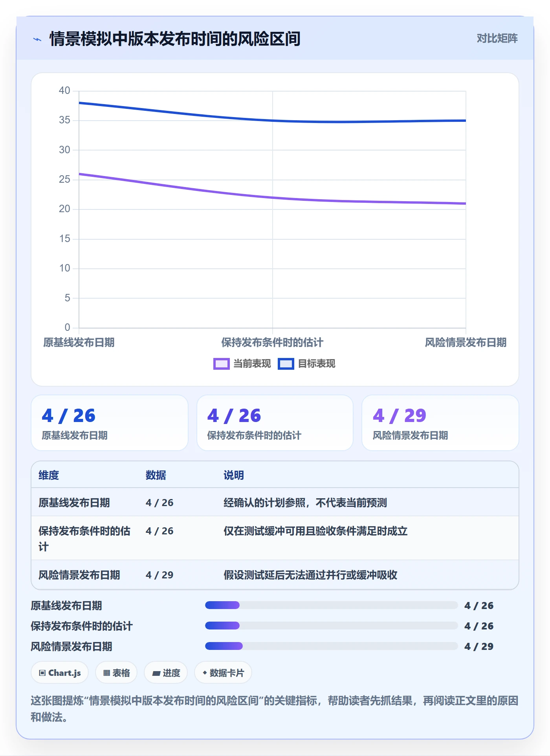Click the 4 / 29 value in the table
This screenshot has width=550, height=756.
point(159,575)
